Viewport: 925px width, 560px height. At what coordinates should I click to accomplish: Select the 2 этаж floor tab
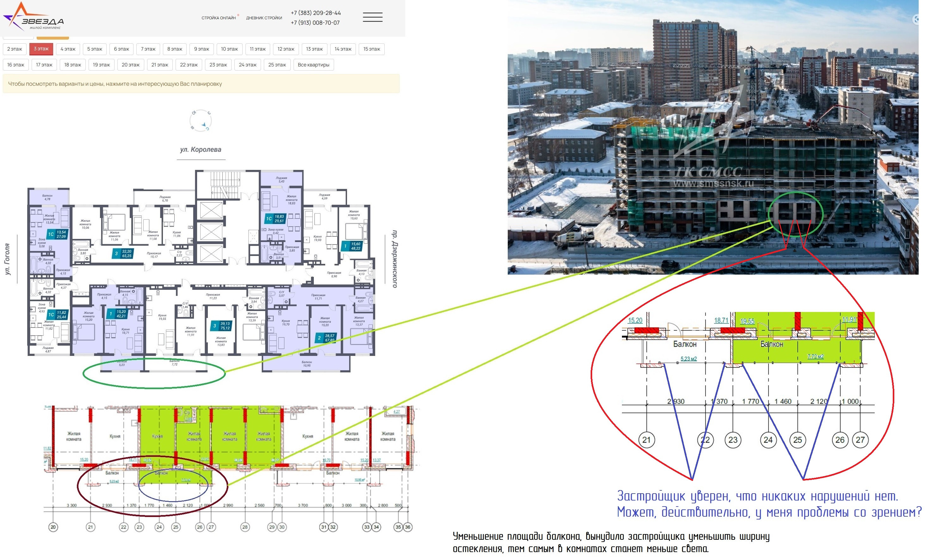[15, 49]
